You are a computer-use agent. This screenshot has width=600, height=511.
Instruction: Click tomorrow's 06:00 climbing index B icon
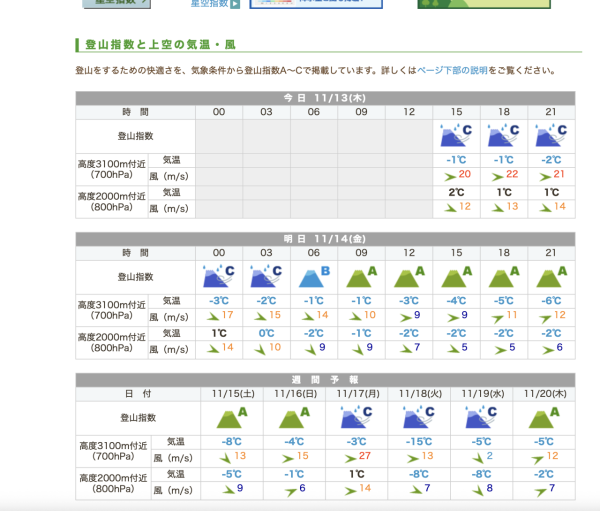[313, 276]
